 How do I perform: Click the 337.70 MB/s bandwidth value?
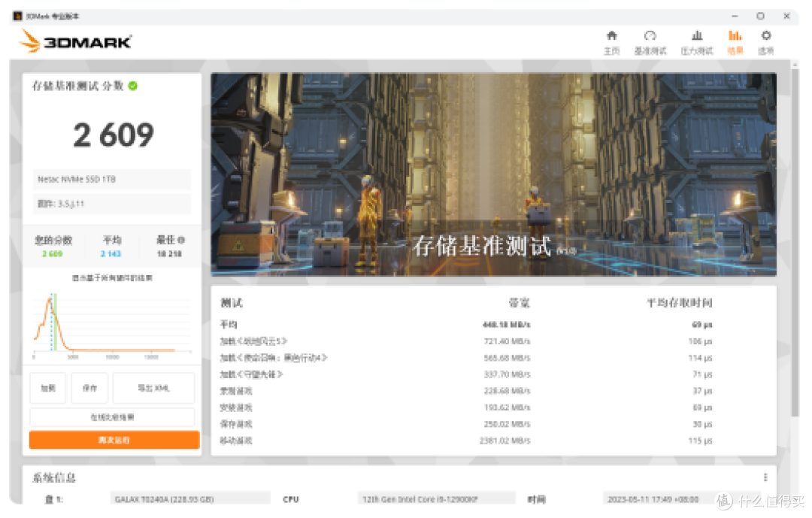(x=507, y=374)
